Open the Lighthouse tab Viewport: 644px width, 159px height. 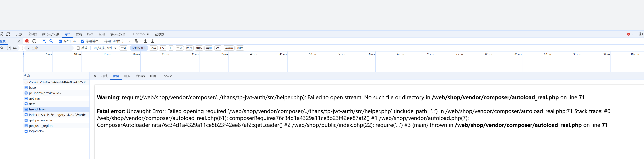(141, 34)
